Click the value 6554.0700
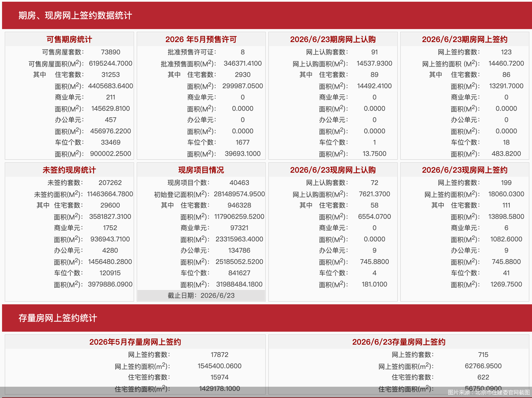 [x=375, y=216]
